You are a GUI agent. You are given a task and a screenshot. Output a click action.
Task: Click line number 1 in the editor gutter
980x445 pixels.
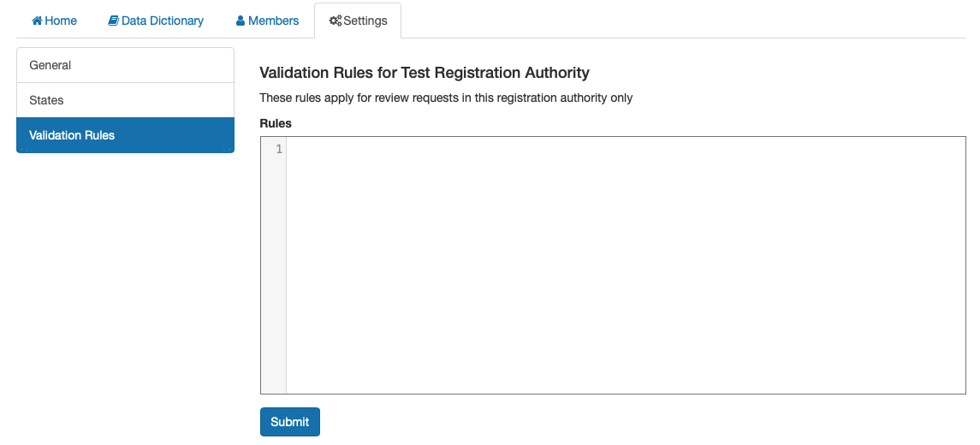pyautogui.click(x=279, y=150)
